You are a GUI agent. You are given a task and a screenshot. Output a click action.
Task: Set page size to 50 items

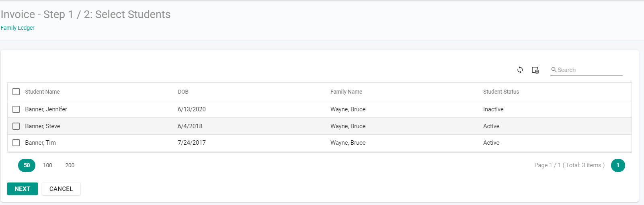click(27, 165)
